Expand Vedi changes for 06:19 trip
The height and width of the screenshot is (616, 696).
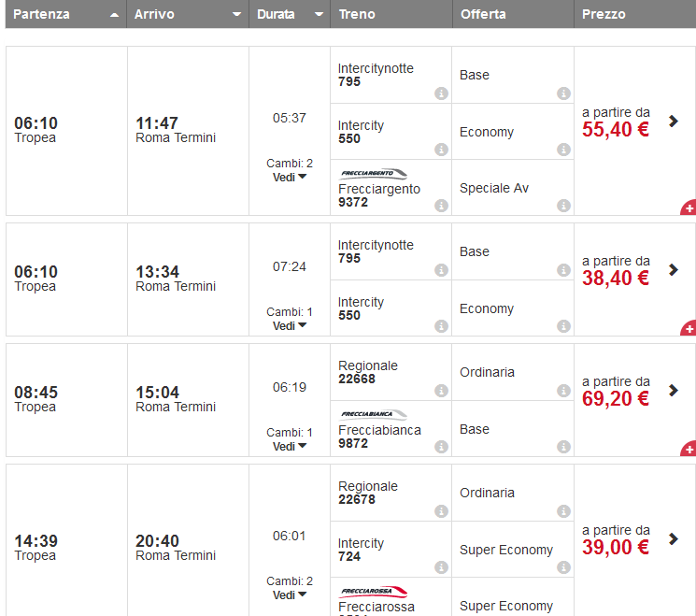pyautogui.click(x=290, y=447)
